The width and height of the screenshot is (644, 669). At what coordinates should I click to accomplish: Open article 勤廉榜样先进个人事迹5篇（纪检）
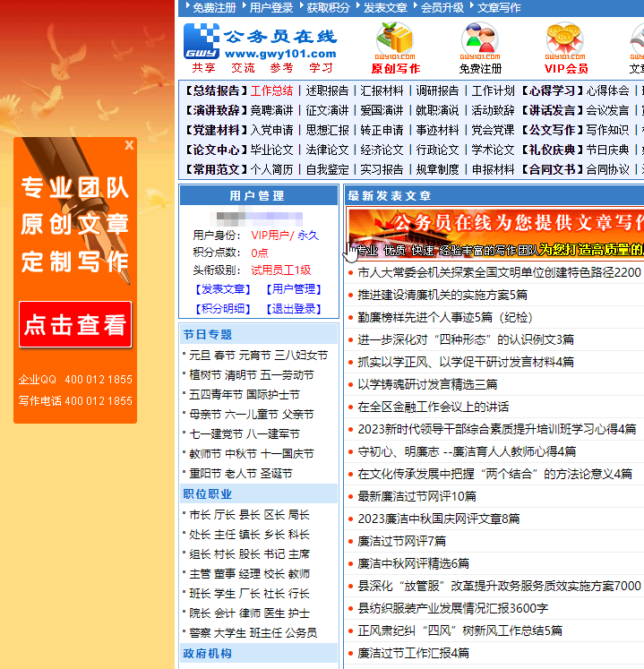(444, 317)
